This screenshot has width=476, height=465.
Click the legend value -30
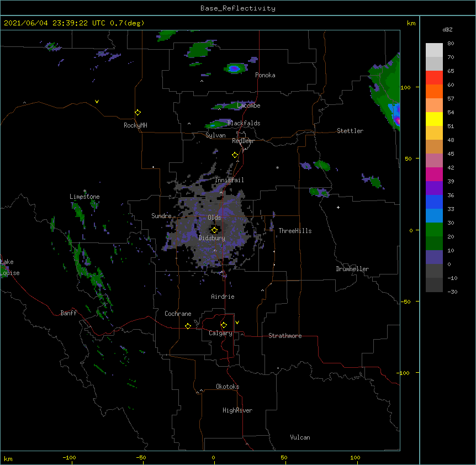452,292
